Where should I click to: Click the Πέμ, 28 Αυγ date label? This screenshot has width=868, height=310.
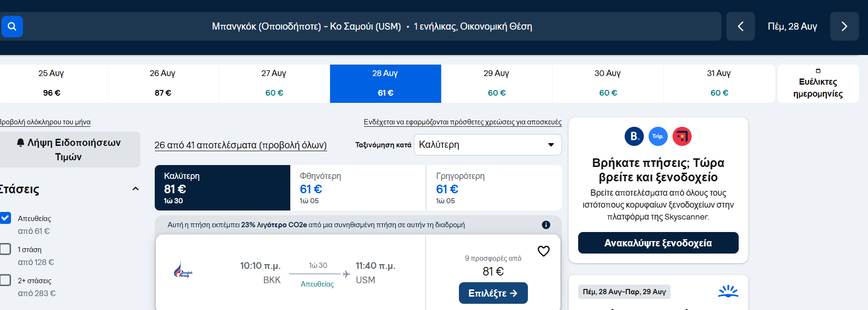pyautogui.click(x=792, y=26)
